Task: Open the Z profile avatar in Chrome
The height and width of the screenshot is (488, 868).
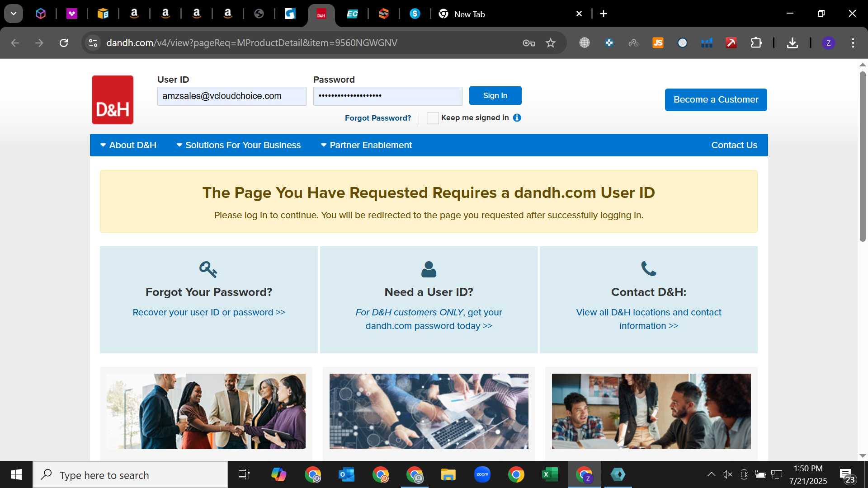Action: click(x=828, y=43)
